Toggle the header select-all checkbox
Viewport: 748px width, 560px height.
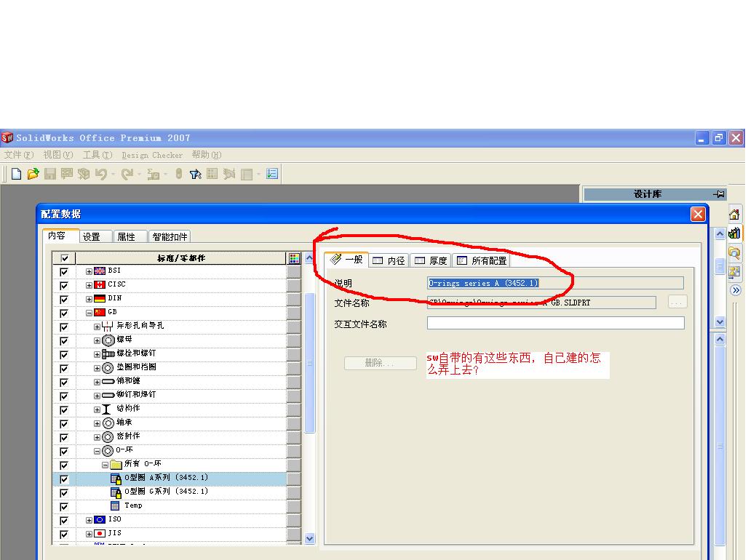(65, 258)
